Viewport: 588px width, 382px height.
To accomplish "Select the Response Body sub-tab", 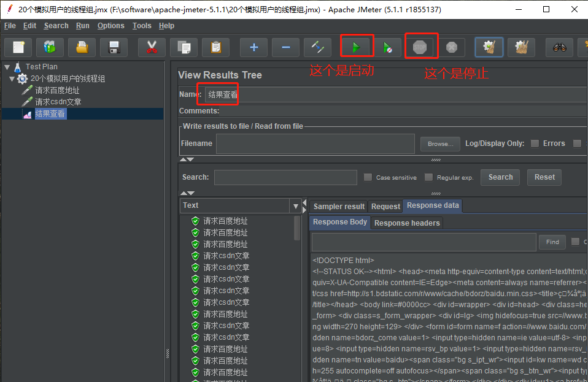I will (x=340, y=222).
